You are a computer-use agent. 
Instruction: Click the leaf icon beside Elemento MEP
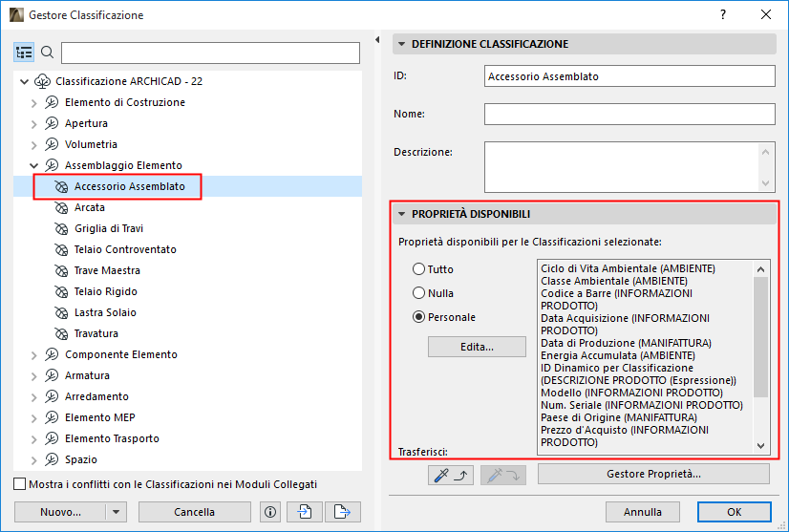tap(52, 417)
